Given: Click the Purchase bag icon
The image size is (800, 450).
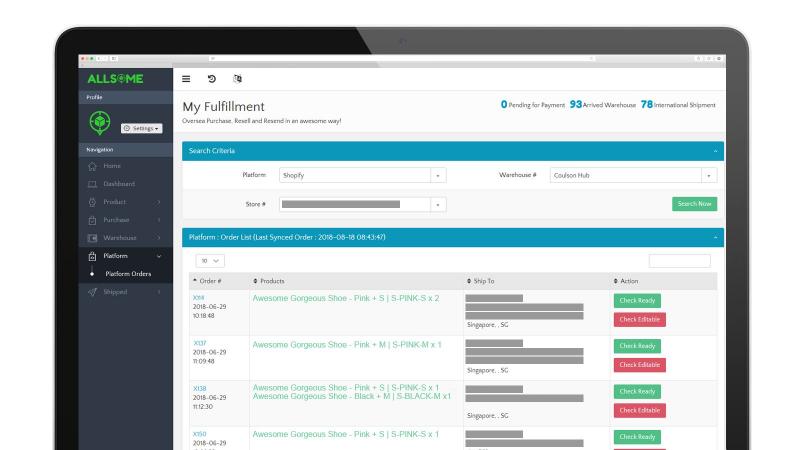Looking at the screenshot, I should [92, 220].
